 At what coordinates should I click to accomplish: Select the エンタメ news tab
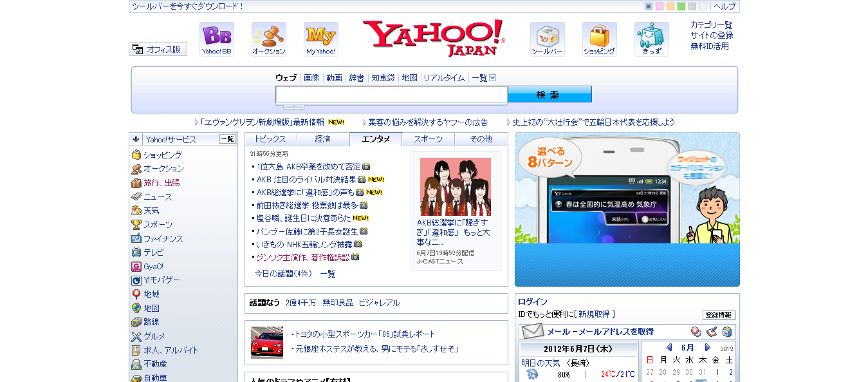pos(376,139)
